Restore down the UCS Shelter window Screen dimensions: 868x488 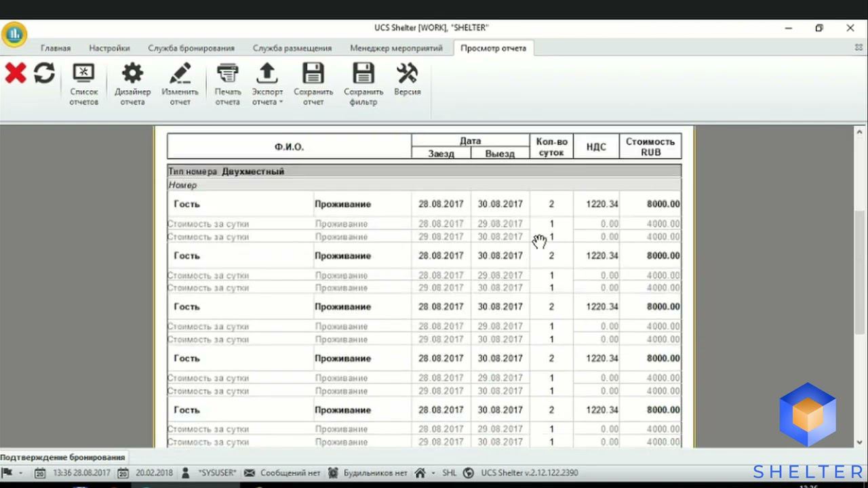pos(819,28)
